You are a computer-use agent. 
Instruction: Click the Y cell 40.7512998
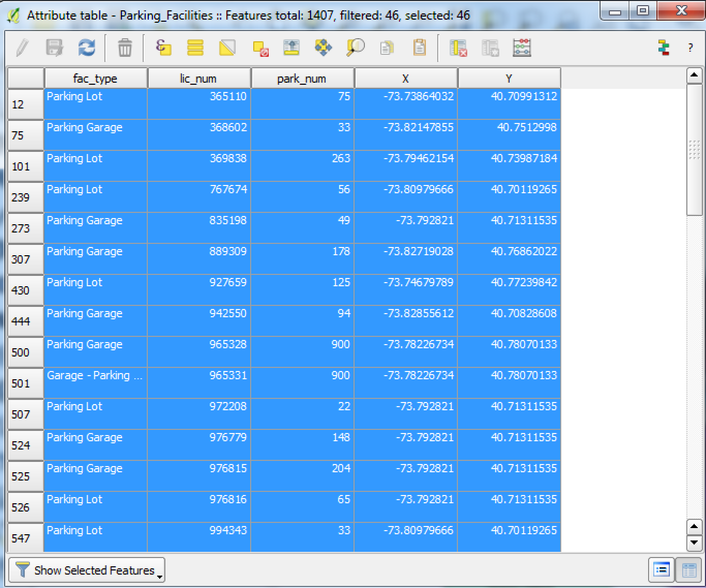tap(509, 135)
